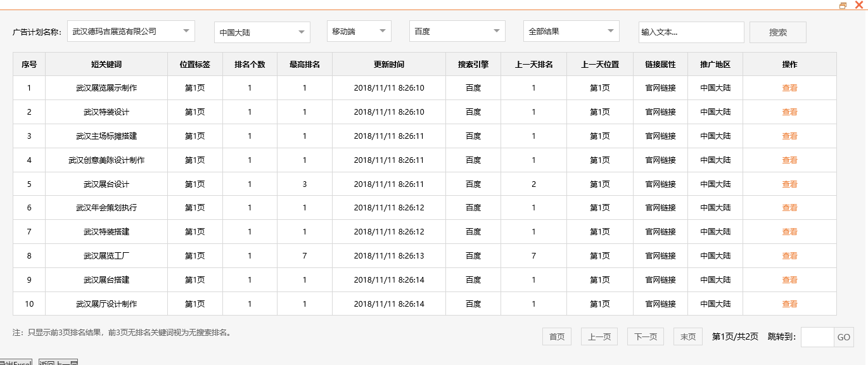This screenshot has width=868, height=365.
Task: Click the 首页 first page button
Action: [556, 336]
